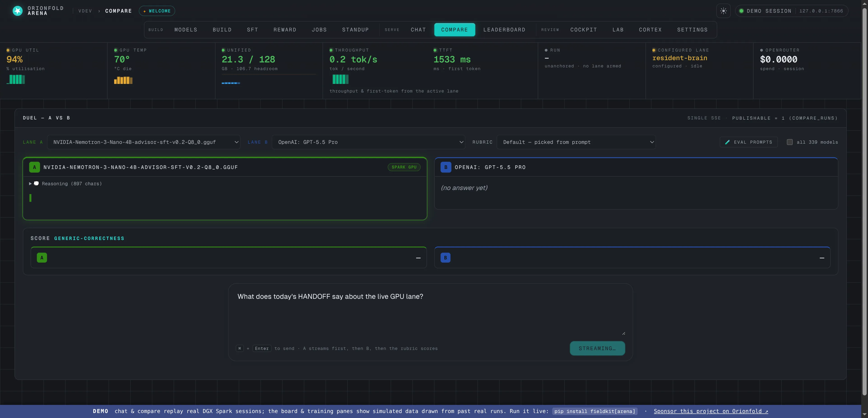868x418 pixels.
Task: Click the pip install fieldkit[arena] code
Action: pos(595,411)
